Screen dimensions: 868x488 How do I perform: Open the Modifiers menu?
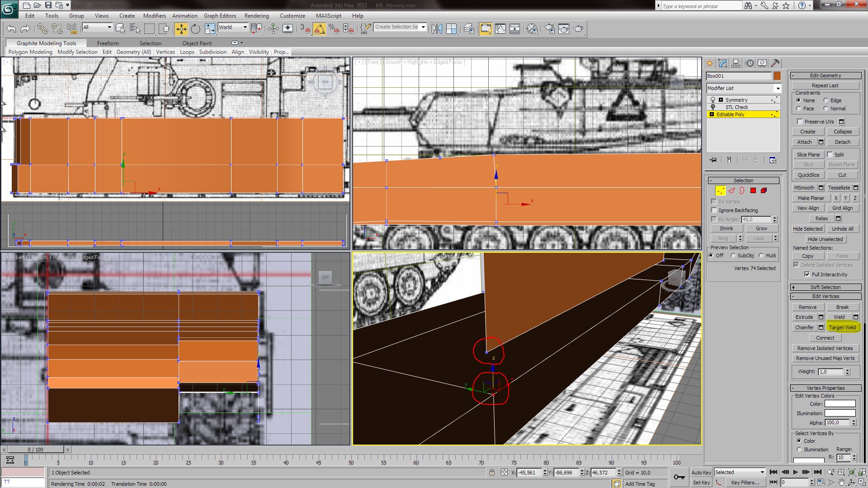point(154,16)
